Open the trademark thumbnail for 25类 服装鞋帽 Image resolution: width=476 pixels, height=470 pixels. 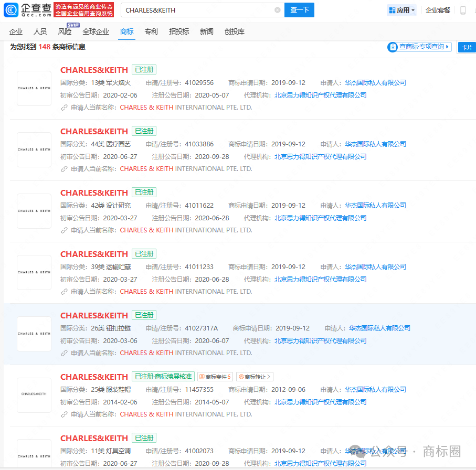(x=34, y=395)
